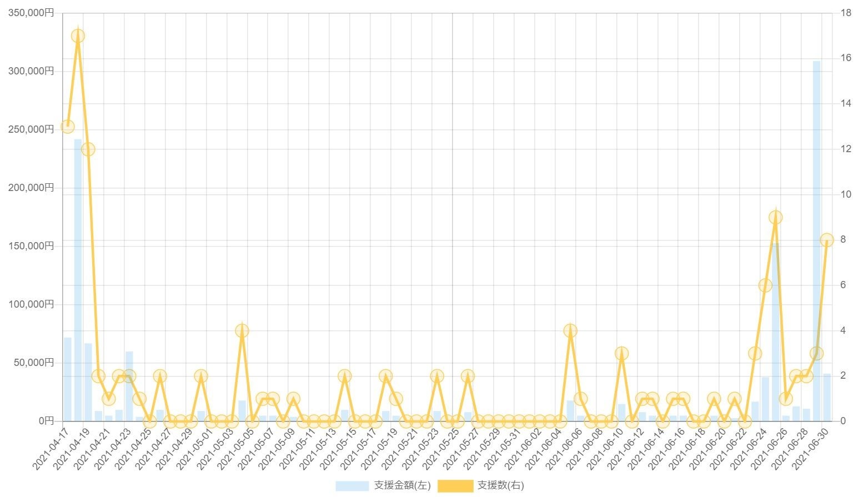This screenshot has width=868, height=497.
Task: Pick the 2021-04-19 line point at 12
Action: coord(88,149)
